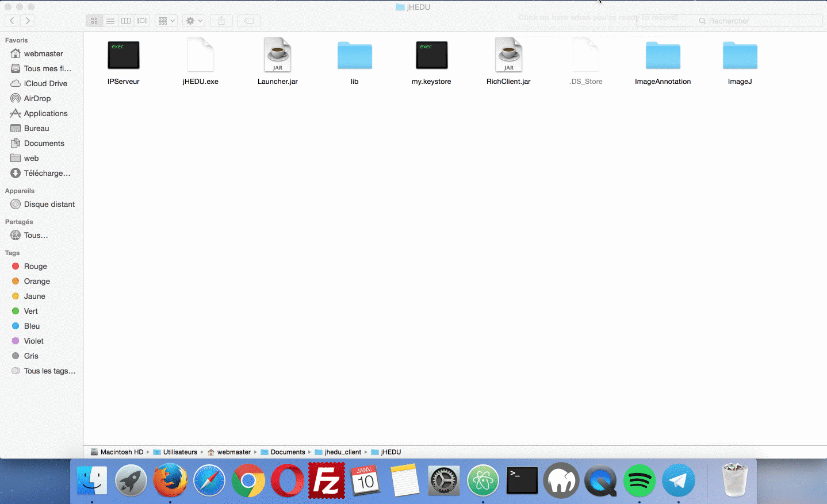The height and width of the screenshot is (504, 827).
Task: Open Google Chrome from the Dock
Action: pyautogui.click(x=248, y=480)
